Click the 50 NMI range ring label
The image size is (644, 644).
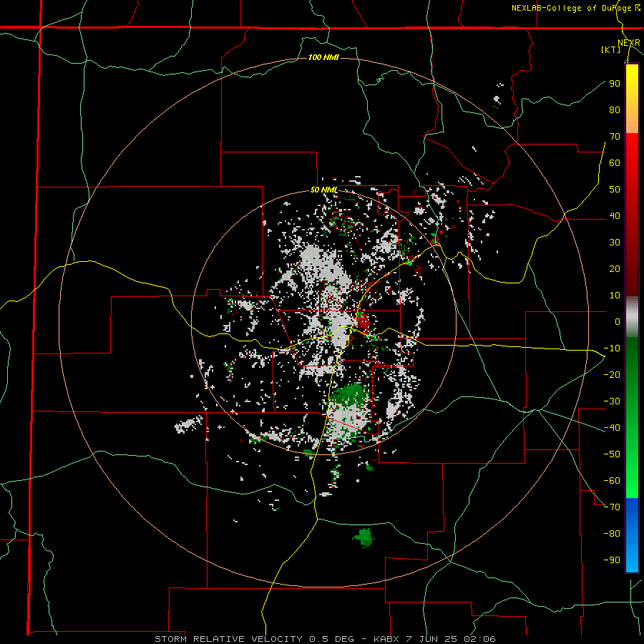point(323,190)
